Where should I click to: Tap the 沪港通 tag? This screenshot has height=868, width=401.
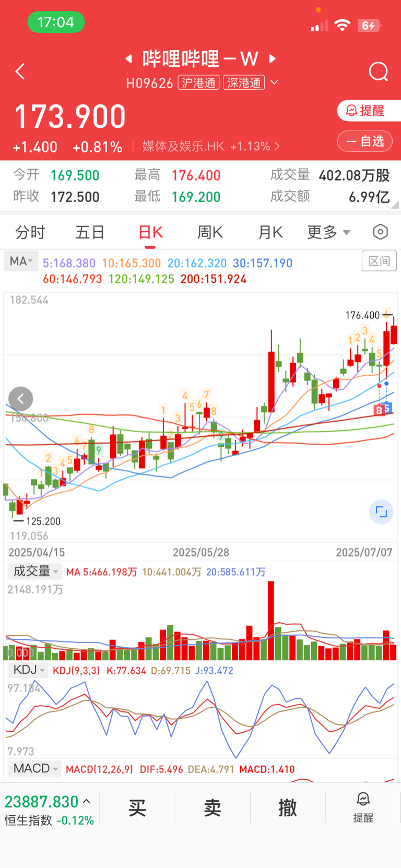click(198, 82)
